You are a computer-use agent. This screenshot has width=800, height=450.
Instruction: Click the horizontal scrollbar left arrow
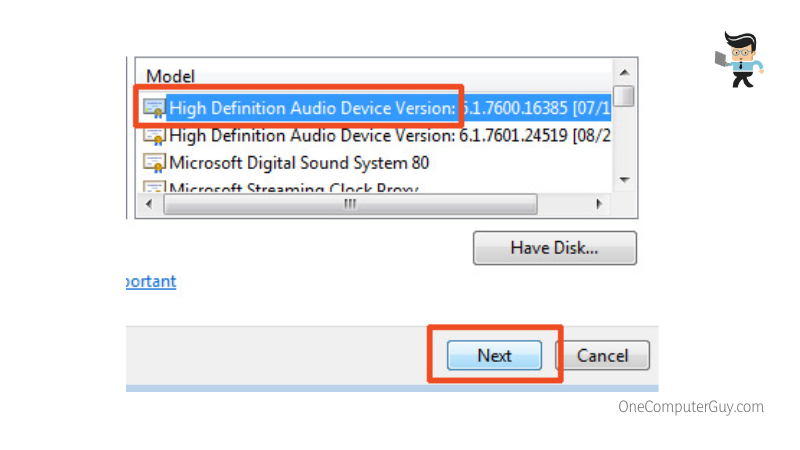[149, 204]
